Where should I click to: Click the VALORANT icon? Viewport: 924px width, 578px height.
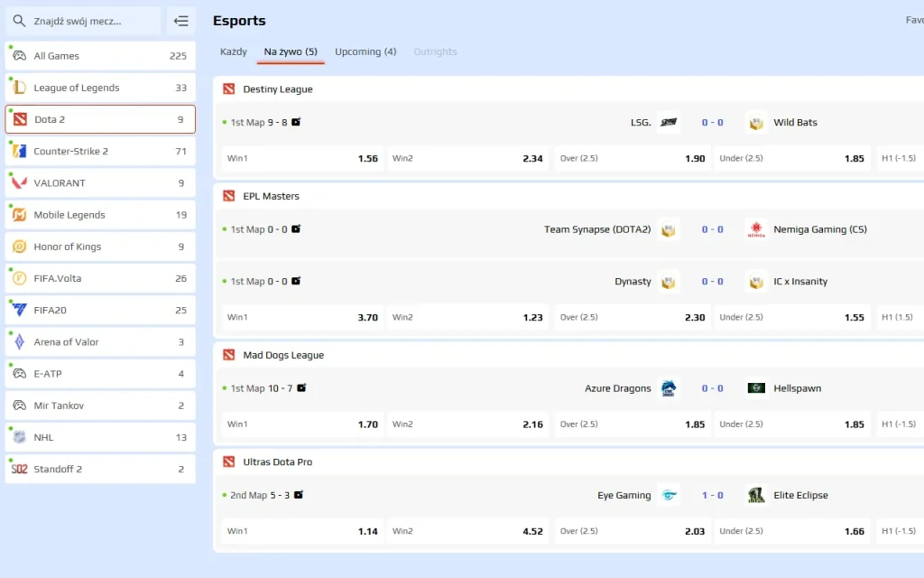[20, 182]
